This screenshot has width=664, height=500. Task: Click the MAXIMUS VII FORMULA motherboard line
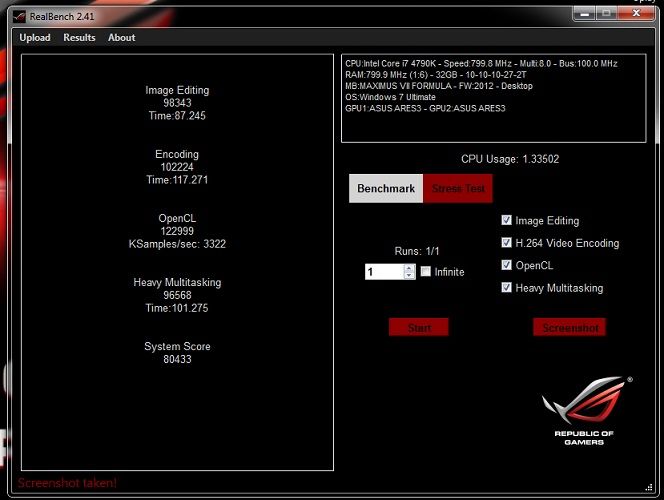tap(439, 86)
